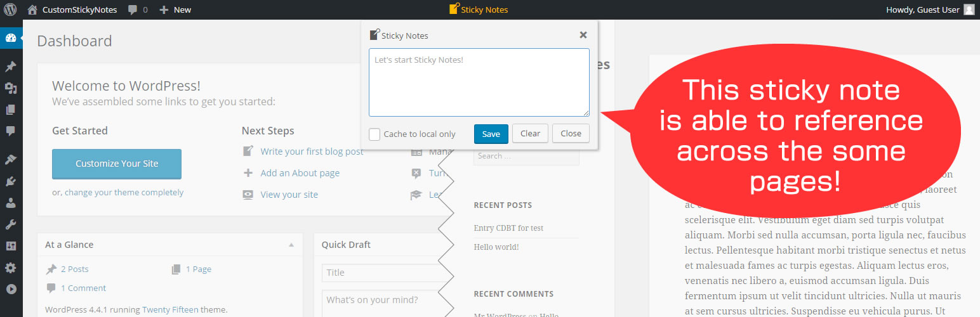Follow the View your site link

tap(289, 195)
